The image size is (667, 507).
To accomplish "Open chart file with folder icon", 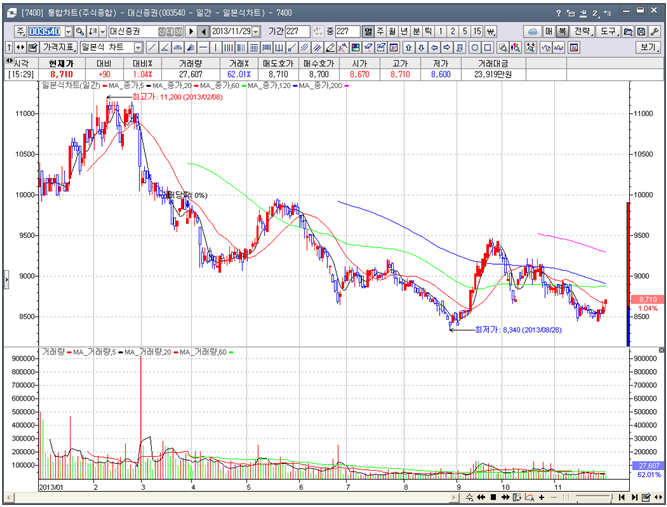I will pyautogui.click(x=627, y=31).
